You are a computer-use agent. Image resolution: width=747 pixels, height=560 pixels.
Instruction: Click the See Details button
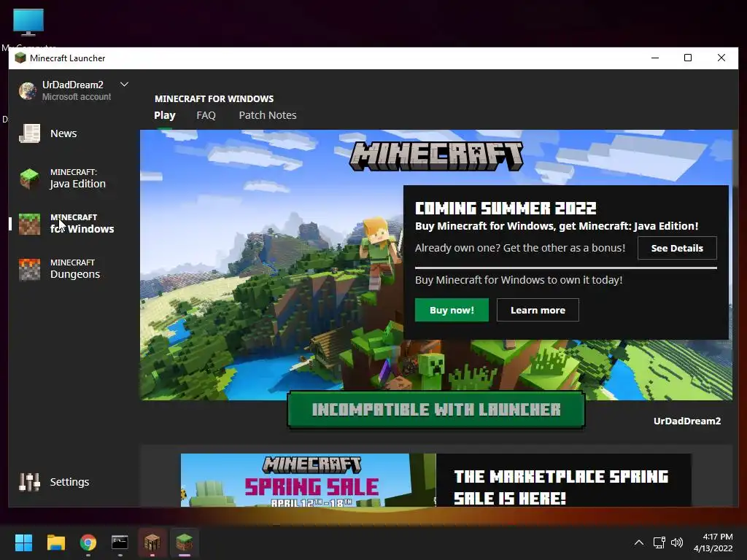click(x=677, y=248)
